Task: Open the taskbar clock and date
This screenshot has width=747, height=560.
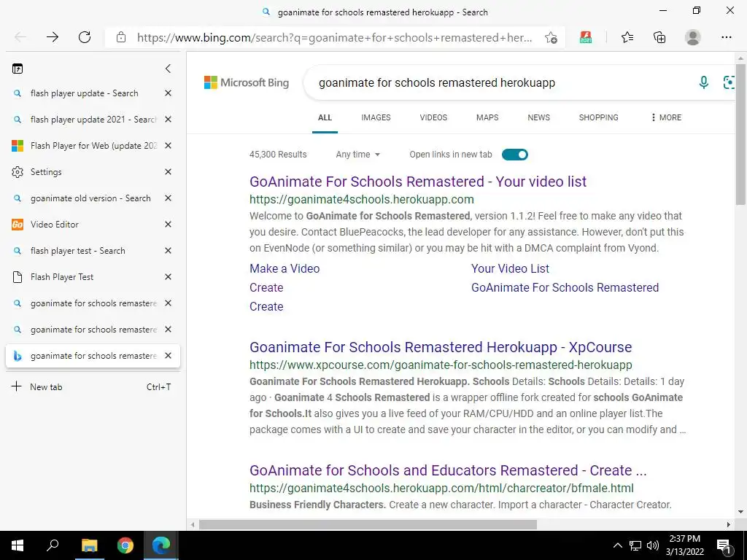Action: tap(684, 545)
